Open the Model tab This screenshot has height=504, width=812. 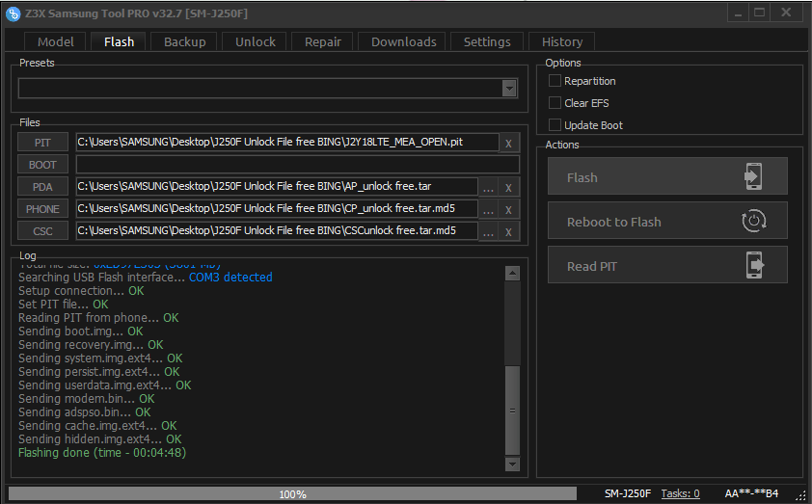[55, 41]
